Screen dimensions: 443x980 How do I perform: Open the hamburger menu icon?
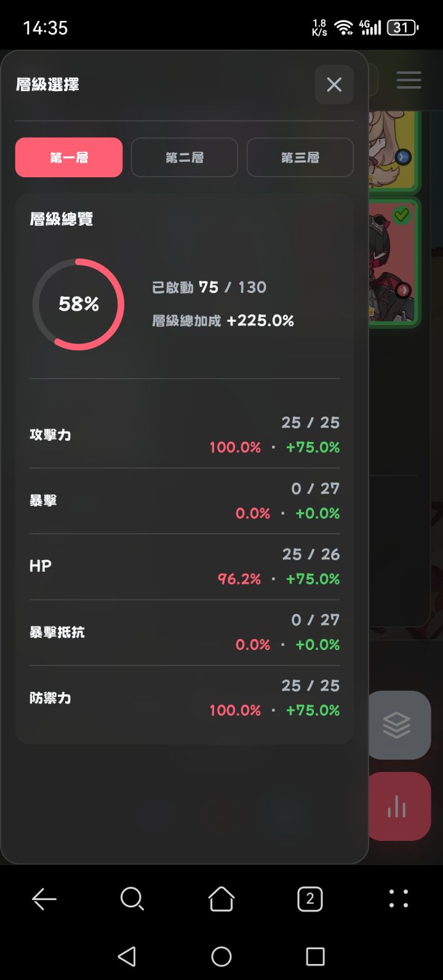pyautogui.click(x=409, y=80)
